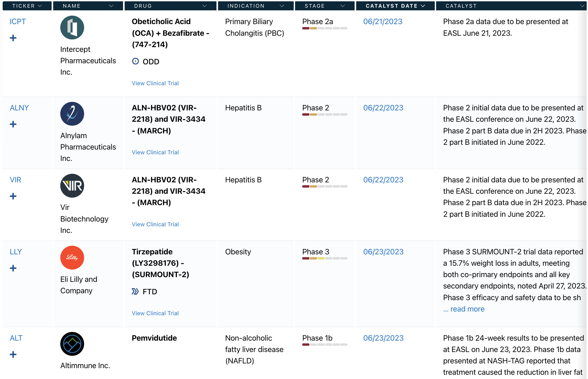
Task: Open the VIR ticker link
Action: click(15, 180)
